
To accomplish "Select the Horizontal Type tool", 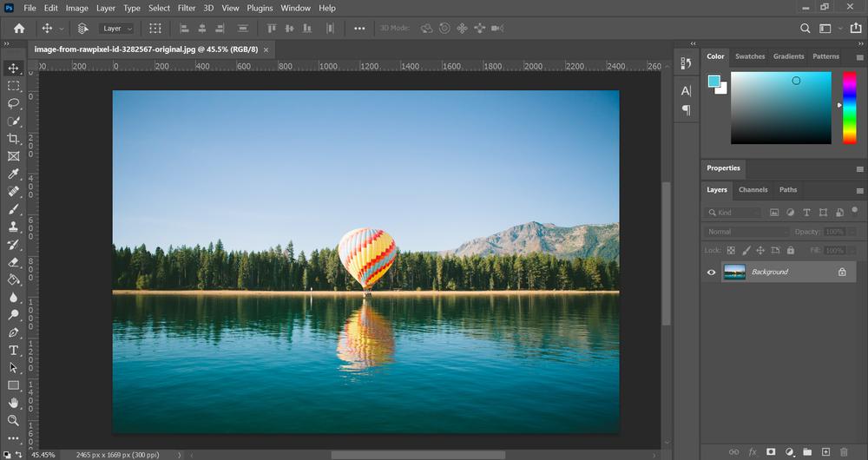I will (13, 351).
